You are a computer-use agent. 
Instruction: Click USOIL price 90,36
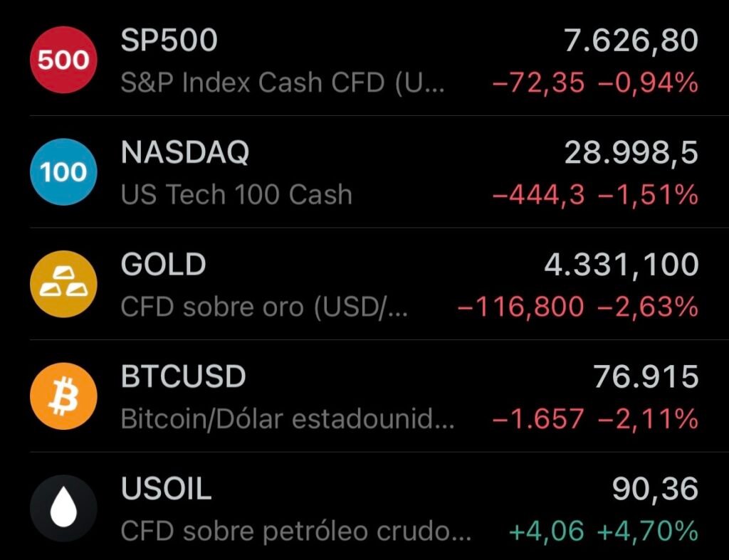click(x=655, y=490)
